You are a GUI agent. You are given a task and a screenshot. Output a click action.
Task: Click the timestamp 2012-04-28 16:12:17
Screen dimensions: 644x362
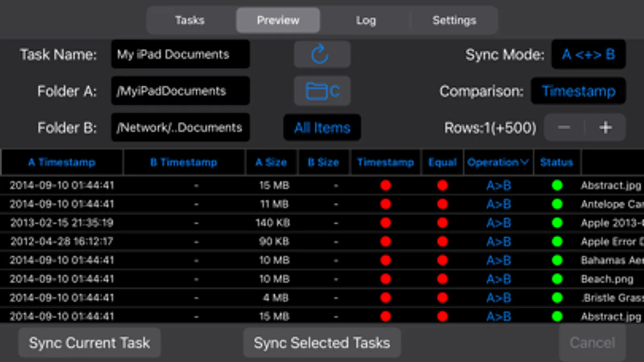(x=62, y=241)
